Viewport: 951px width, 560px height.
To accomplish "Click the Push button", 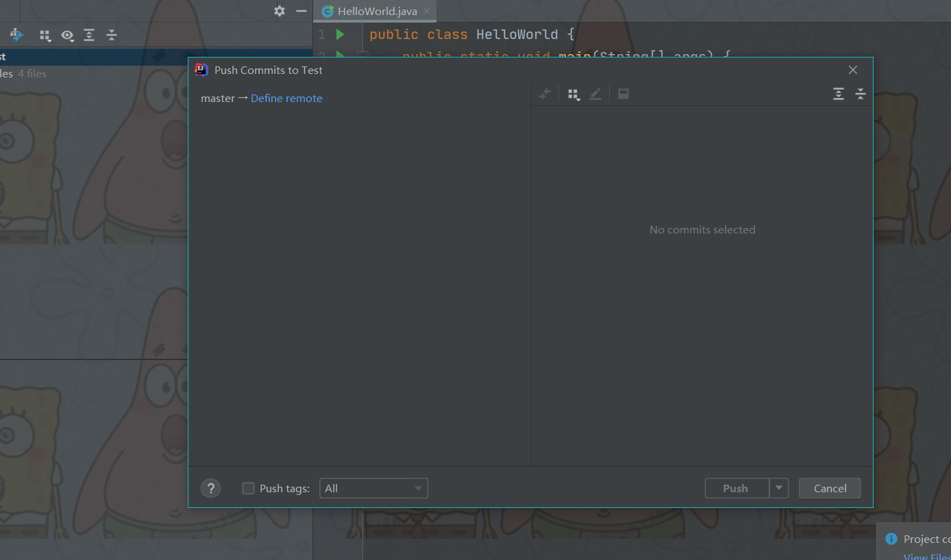I will click(x=737, y=488).
